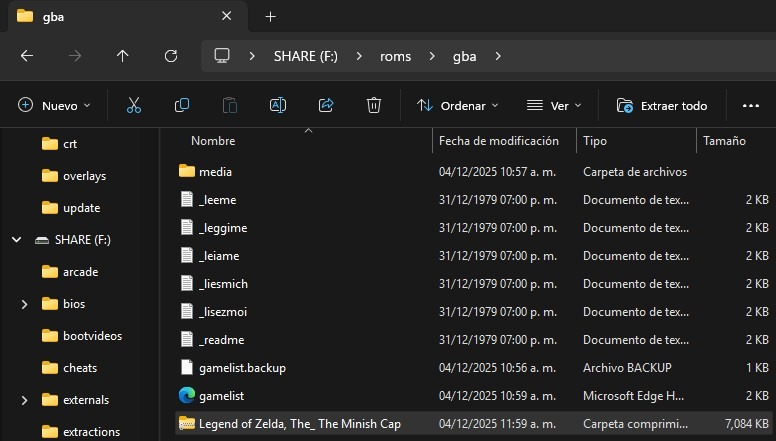
Task: Open the more options ellipsis menu
Action: [x=751, y=105]
